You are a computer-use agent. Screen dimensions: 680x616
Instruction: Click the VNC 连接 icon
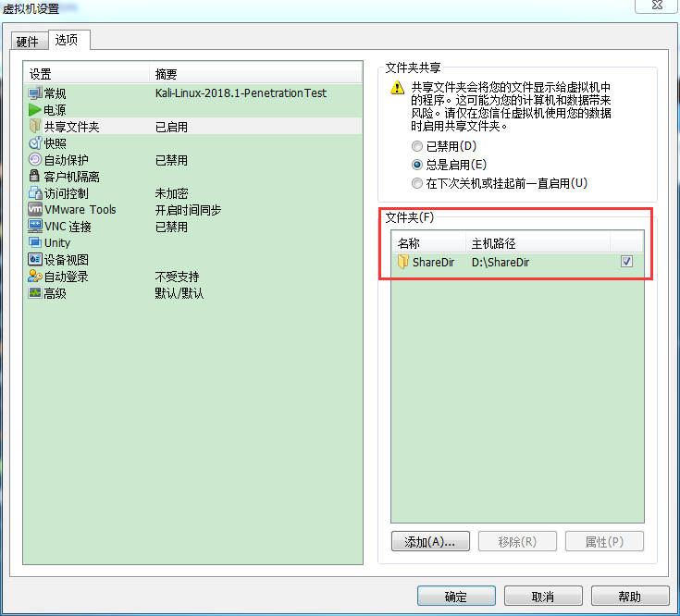[x=35, y=227]
